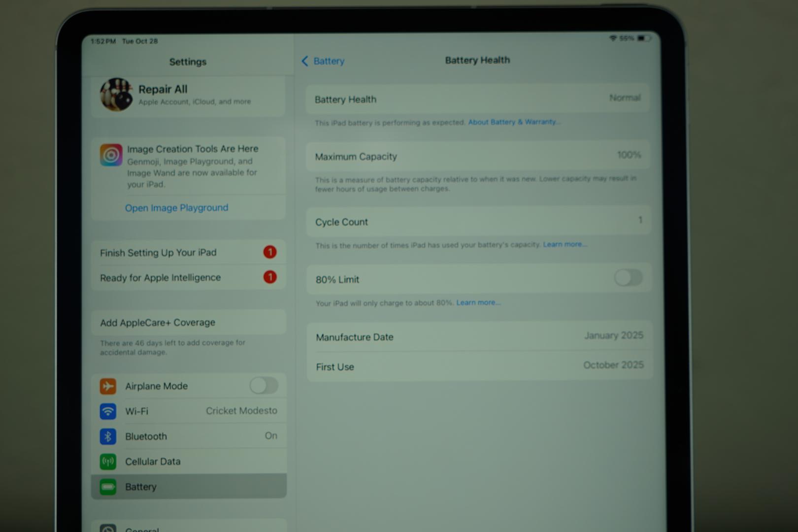Tap the Maximum Capacity row
This screenshot has height=532, width=798.
coord(478,156)
